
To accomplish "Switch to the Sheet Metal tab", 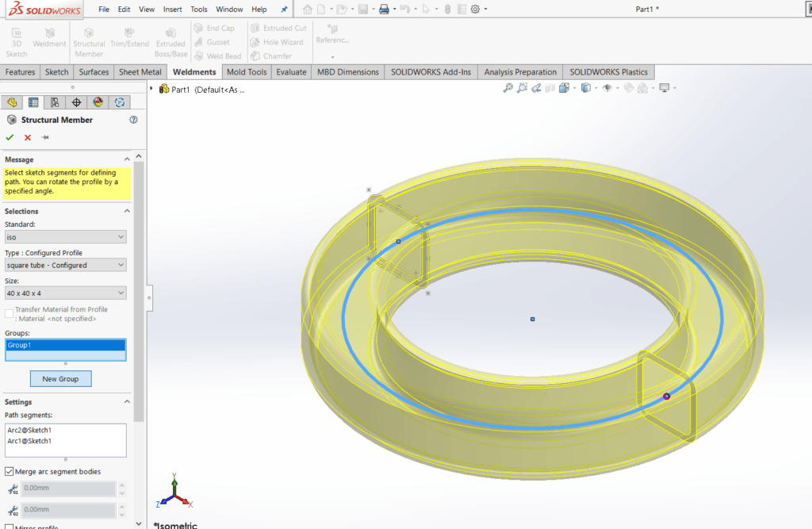I will pos(140,72).
